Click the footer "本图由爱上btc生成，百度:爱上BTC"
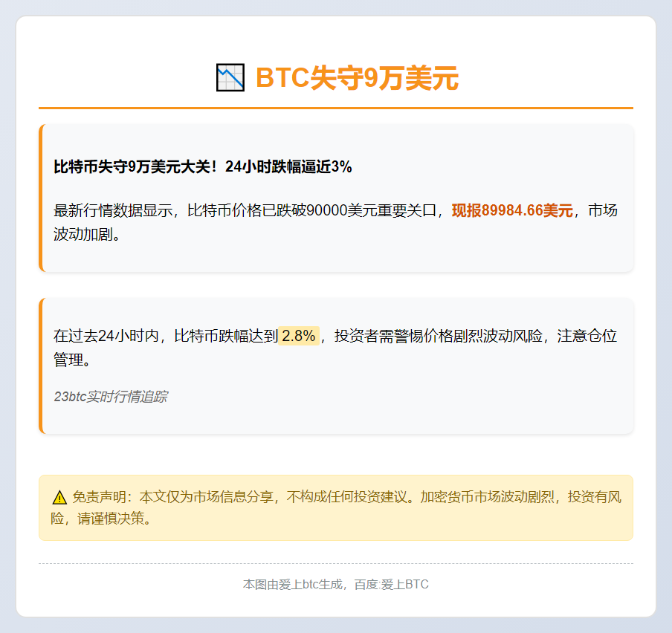672x633 pixels. 335,584
